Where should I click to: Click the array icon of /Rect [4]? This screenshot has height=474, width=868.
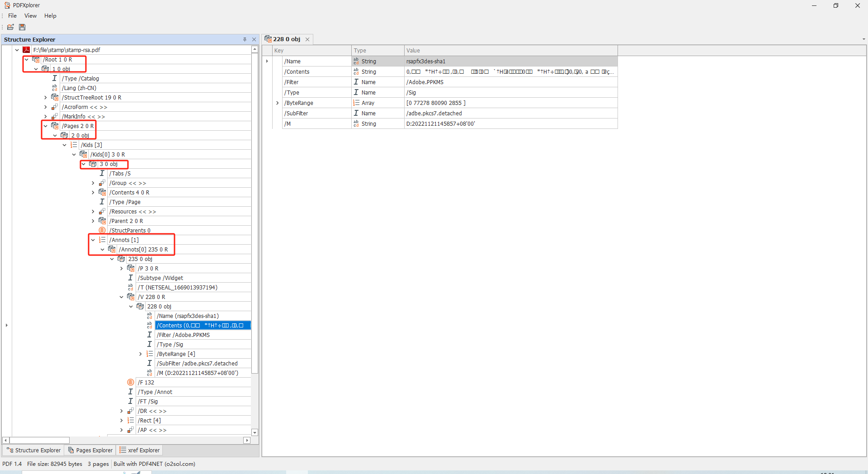[x=131, y=420]
